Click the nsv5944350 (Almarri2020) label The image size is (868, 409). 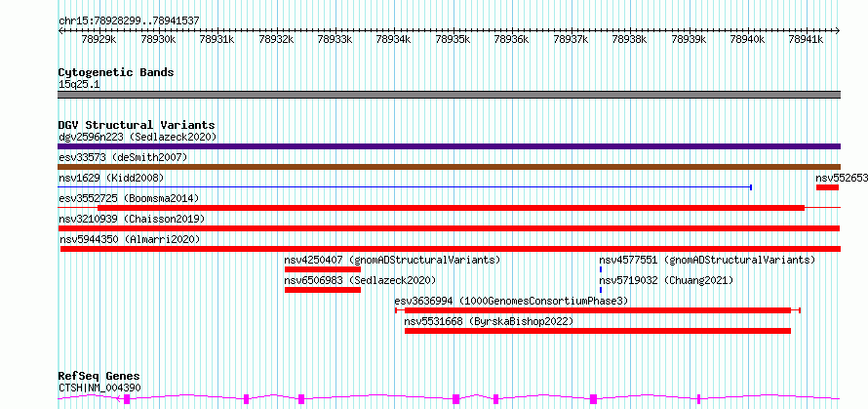130,239
